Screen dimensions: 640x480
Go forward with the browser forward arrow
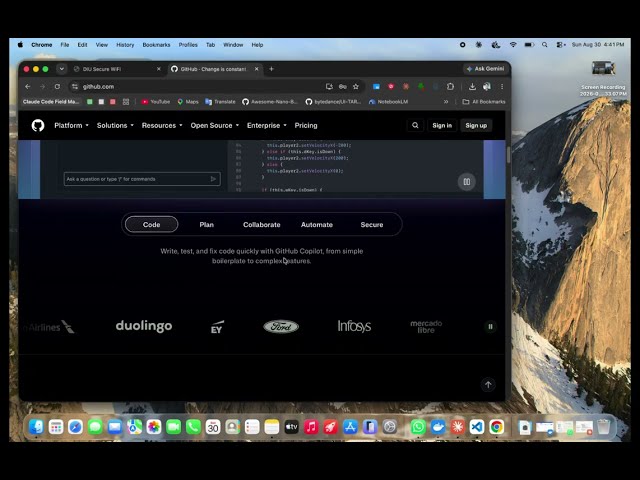tap(42, 87)
